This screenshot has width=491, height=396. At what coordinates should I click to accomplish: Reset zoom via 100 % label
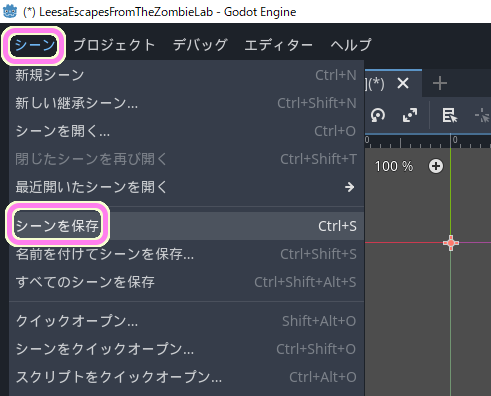click(394, 166)
